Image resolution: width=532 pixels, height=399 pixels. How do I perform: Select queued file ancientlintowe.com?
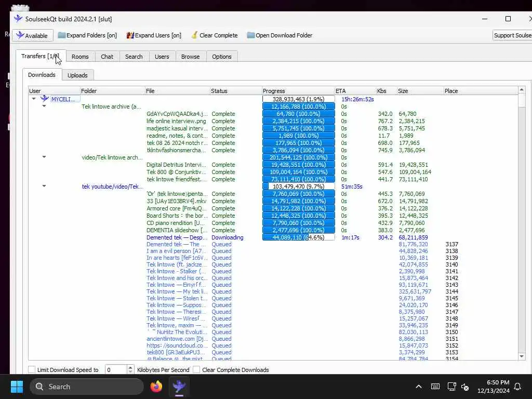point(177,339)
